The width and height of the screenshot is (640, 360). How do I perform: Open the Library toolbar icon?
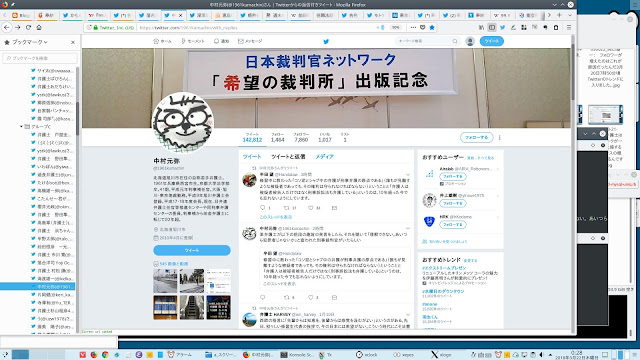(481, 27)
